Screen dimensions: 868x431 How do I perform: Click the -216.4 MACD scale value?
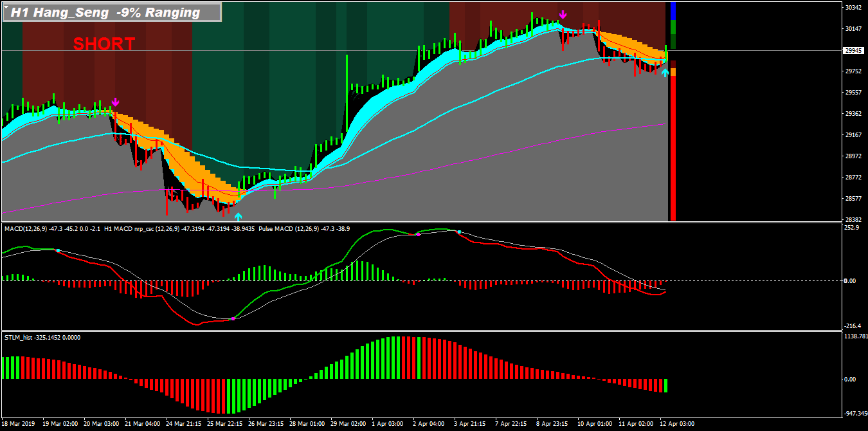852,326
